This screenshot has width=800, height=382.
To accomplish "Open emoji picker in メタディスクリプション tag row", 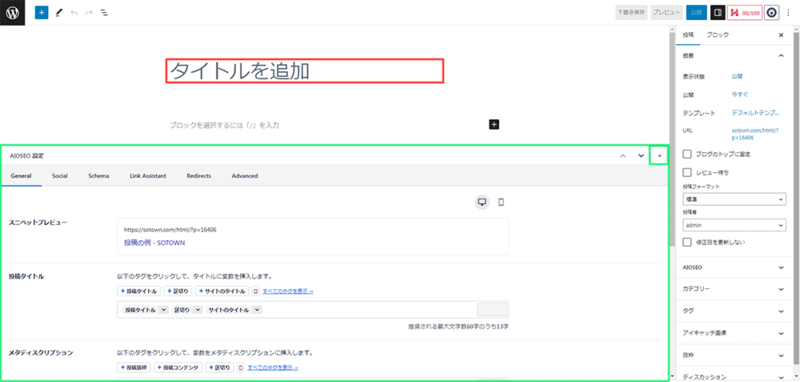I will [x=241, y=367].
